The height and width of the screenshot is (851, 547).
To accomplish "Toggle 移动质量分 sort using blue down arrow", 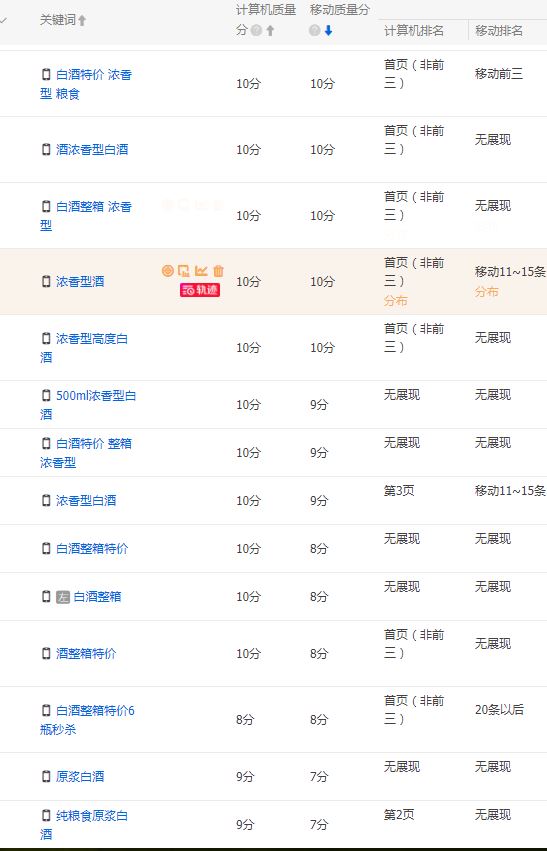I will point(328,30).
